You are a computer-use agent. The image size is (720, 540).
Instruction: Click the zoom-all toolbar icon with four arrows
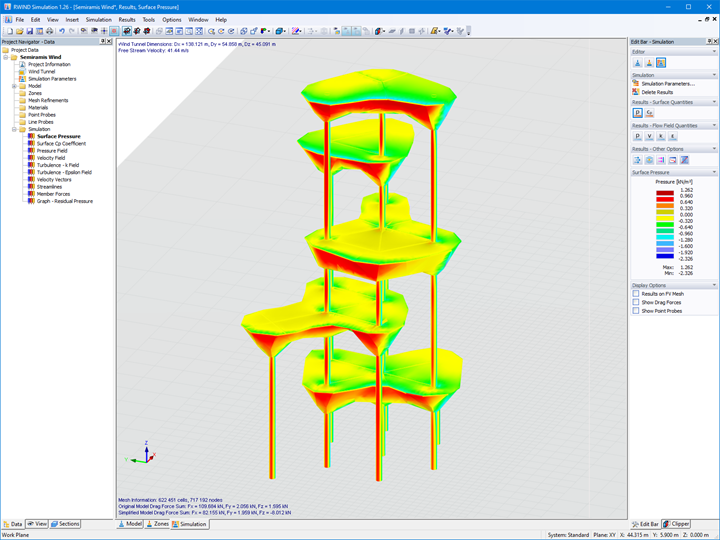(199, 31)
